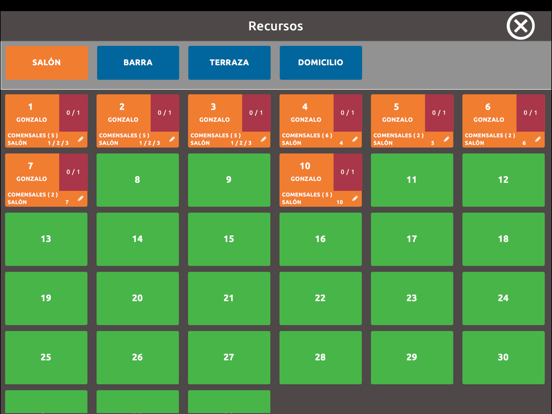The image size is (552, 414).
Task: Choose free table 11
Action: 412,180
